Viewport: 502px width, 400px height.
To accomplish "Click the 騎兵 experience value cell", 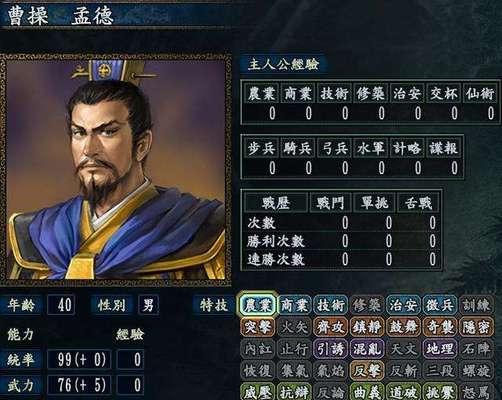I will click(298, 168).
